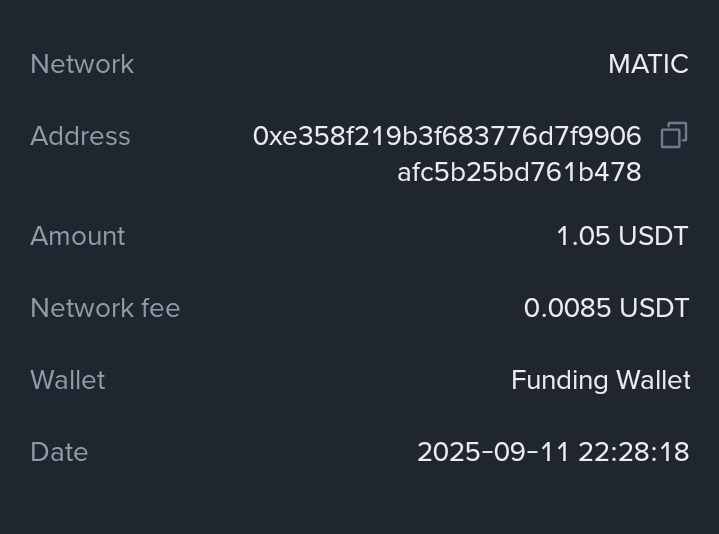Click the Address field label
Screen dimensions: 719x534
point(80,136)
